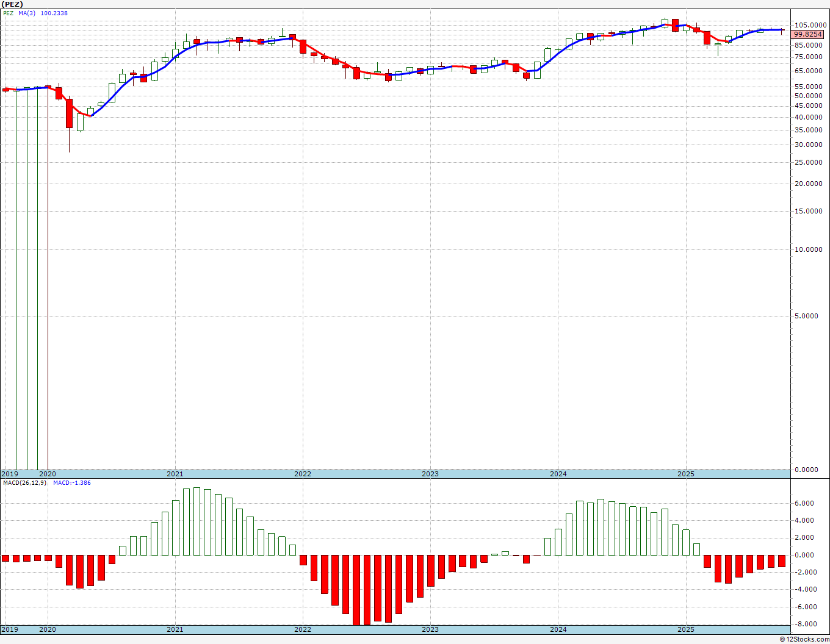Viewport: 830px width, 644px height.
Task: Click the "©12Stocks.com" source label
Action: point(805,639)
